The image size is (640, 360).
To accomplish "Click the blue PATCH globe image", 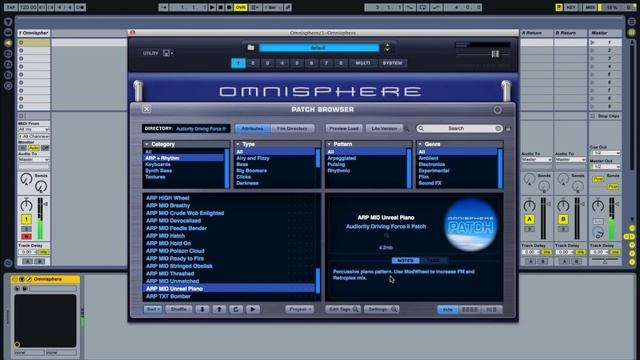I will [x=471, y=224].
